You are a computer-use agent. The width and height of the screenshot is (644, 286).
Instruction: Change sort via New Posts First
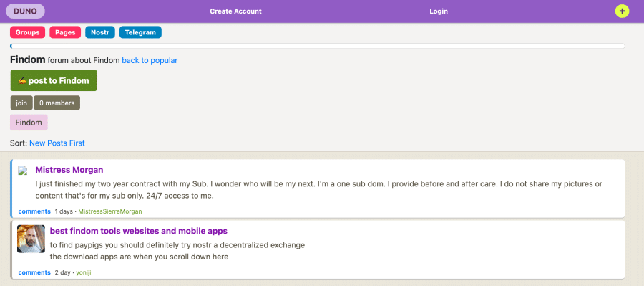point(57,143)
